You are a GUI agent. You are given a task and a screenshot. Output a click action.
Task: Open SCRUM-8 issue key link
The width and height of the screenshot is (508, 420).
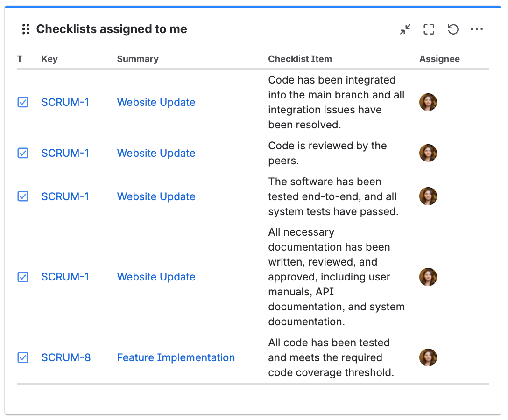pyautogui.click(x=66, y=357)
